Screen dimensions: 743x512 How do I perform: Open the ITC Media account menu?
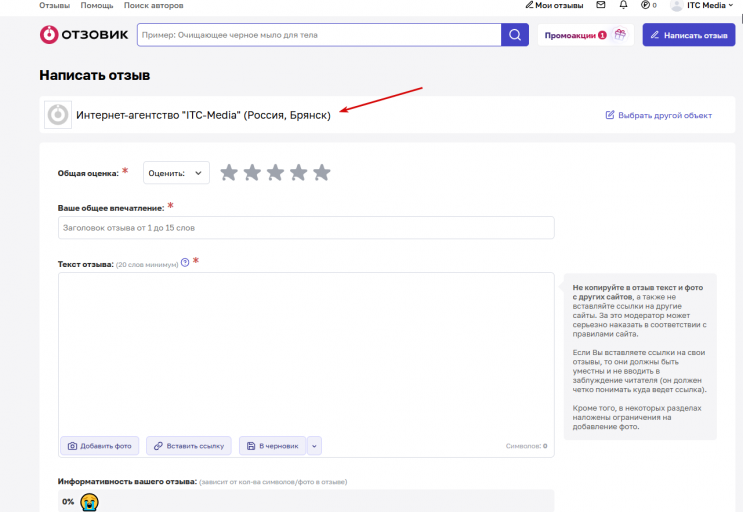[x=710, y=5]
